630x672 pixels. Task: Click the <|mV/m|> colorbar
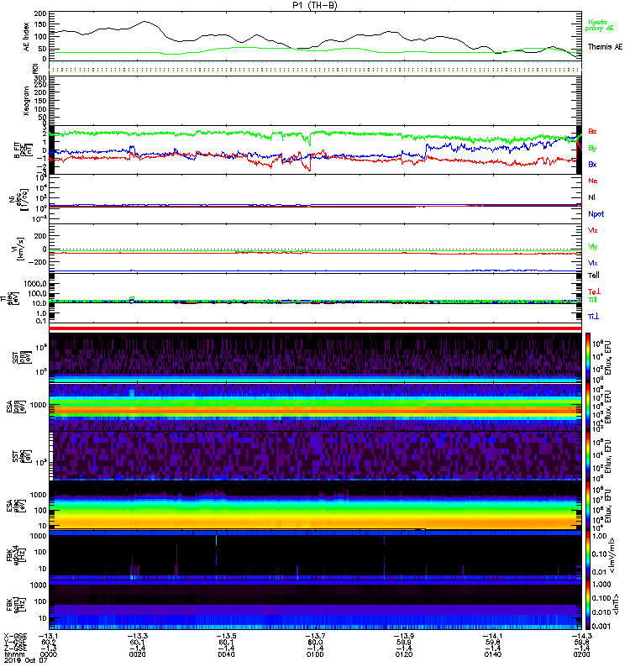tap(587, 555)
